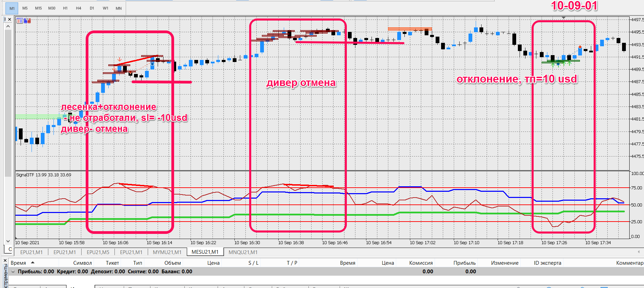Switch chart to M5 timeframe
Viewport: 644px width, 288px height.
coord(25,8)
